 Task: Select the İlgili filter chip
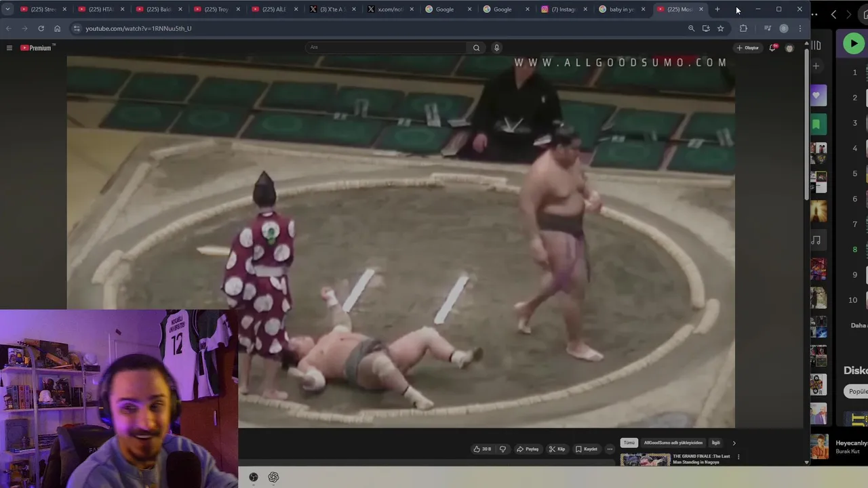pos(715,443)
